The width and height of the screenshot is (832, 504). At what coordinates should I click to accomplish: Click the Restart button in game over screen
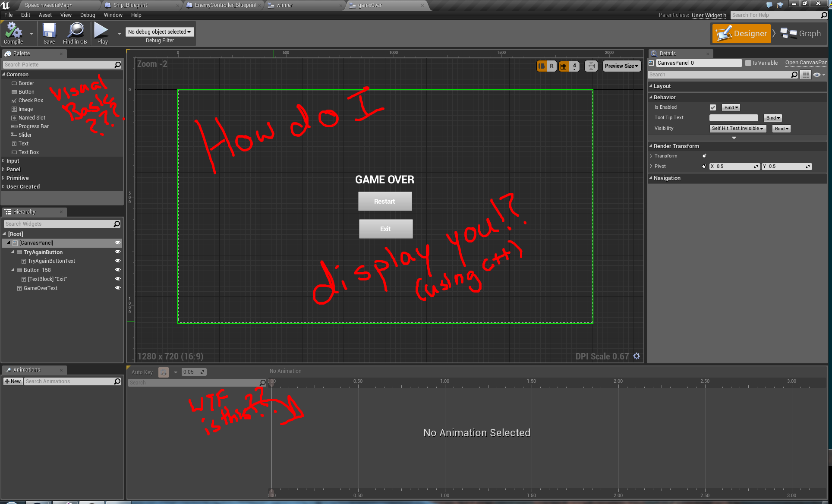[x=384, y=202]
